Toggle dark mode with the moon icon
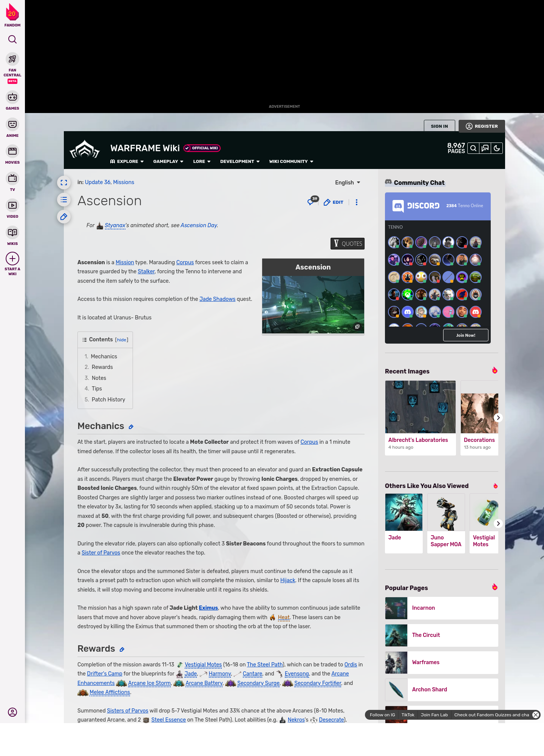The height and width of the screenshot is (756, 544). [x=497, y=148]
